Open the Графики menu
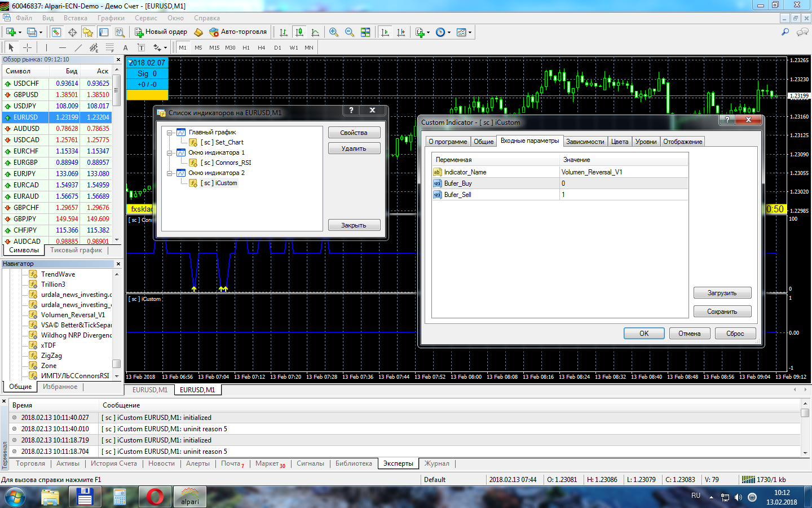This screenshot has height=508, width=812. [x=111, y=18]
